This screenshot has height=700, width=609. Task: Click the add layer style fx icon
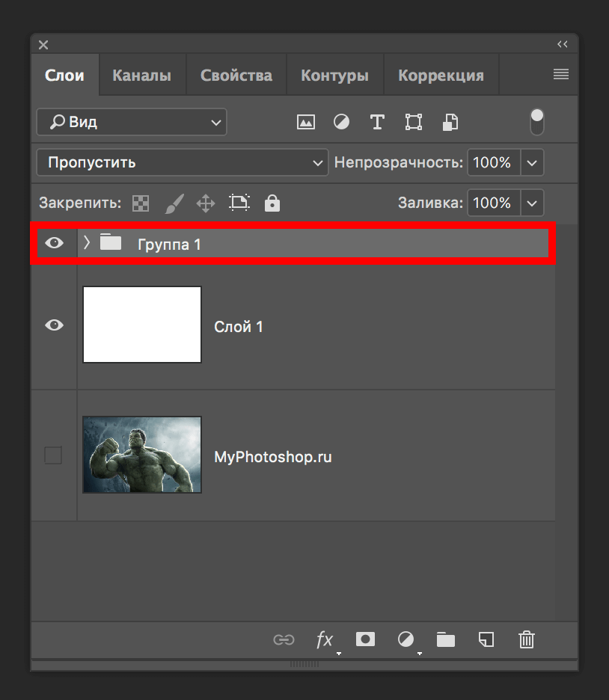325,639
